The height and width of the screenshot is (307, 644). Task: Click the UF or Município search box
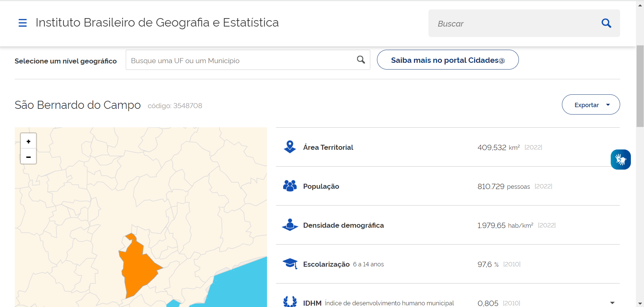tap(248, 60)
